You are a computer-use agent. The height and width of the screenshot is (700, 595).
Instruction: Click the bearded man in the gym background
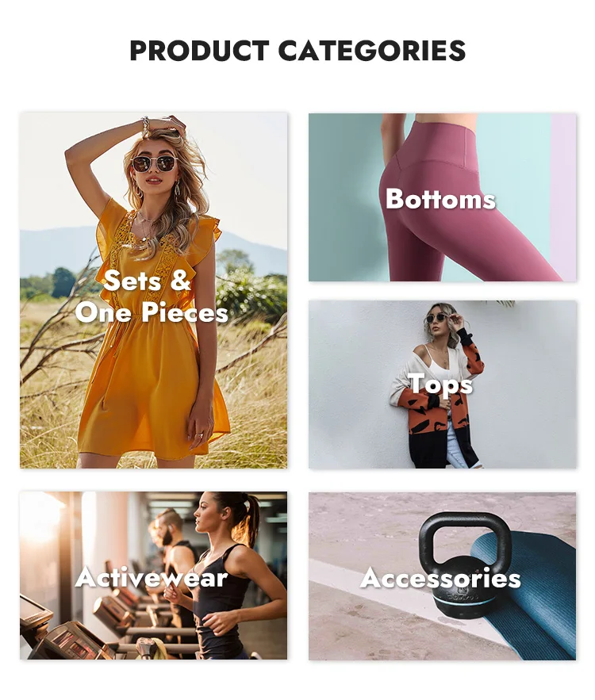point(175,545)
